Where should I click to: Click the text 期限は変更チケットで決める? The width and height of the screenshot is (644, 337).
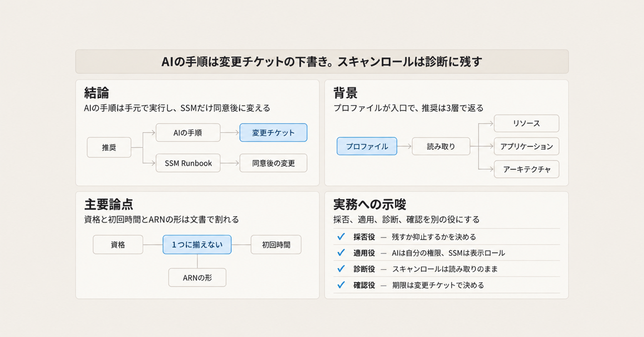click(438, 285)
